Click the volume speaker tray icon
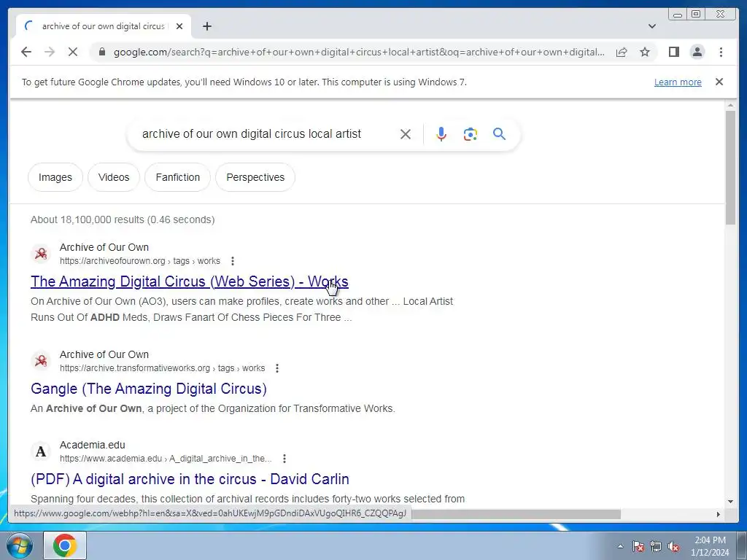This screenshot has width=747, height=560. click(673, 546)
